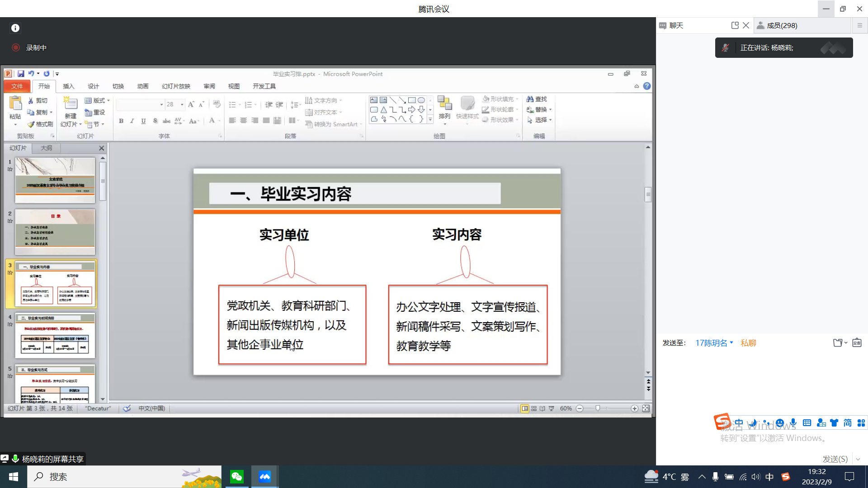Click PowerPoint Help question mark icon
The height and width of the screenshot is (488, 868).
pos(647,86)
